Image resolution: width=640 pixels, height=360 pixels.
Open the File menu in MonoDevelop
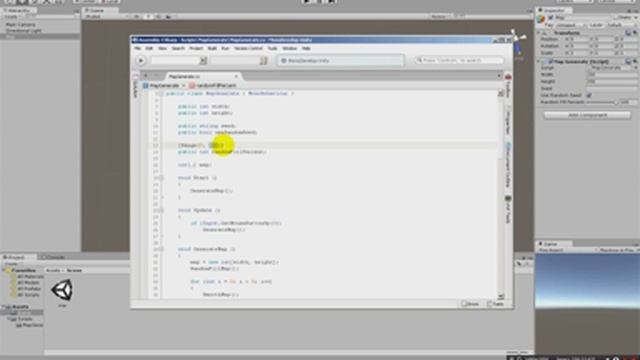138,48
